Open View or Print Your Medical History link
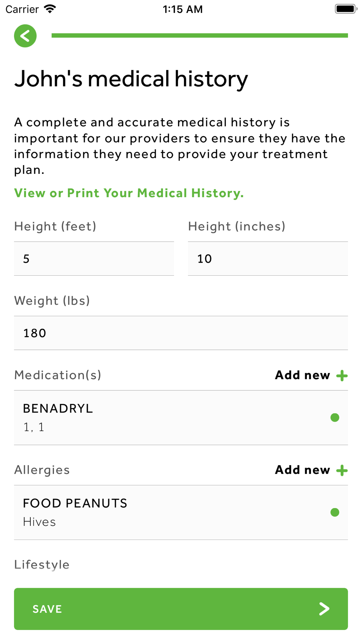Viewport: 362px width, 644px height. [x=129, y=193]
